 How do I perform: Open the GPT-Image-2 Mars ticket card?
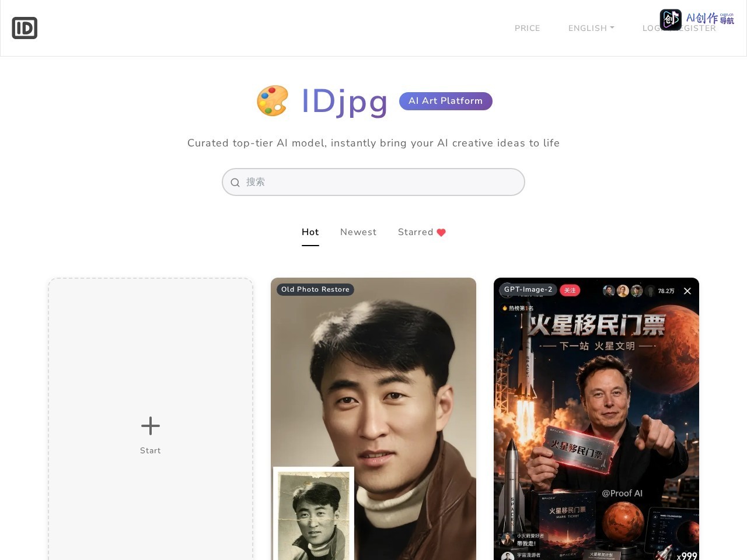(596, 419)
